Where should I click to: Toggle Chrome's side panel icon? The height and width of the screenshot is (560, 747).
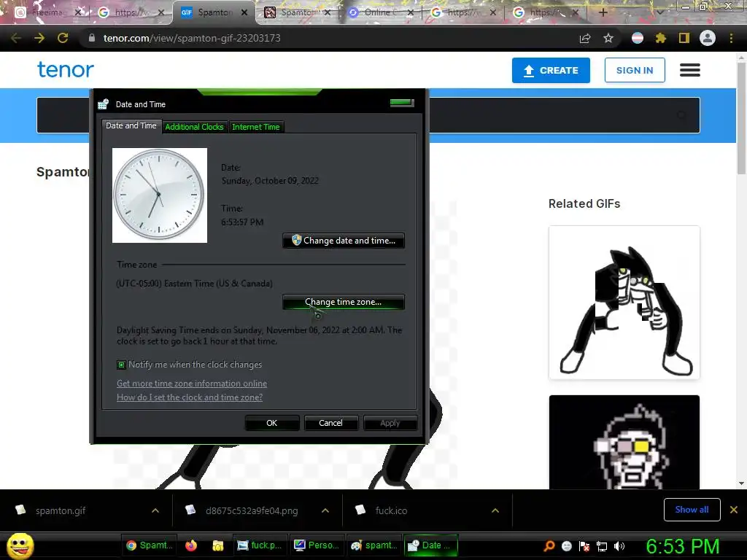point(684,38)
